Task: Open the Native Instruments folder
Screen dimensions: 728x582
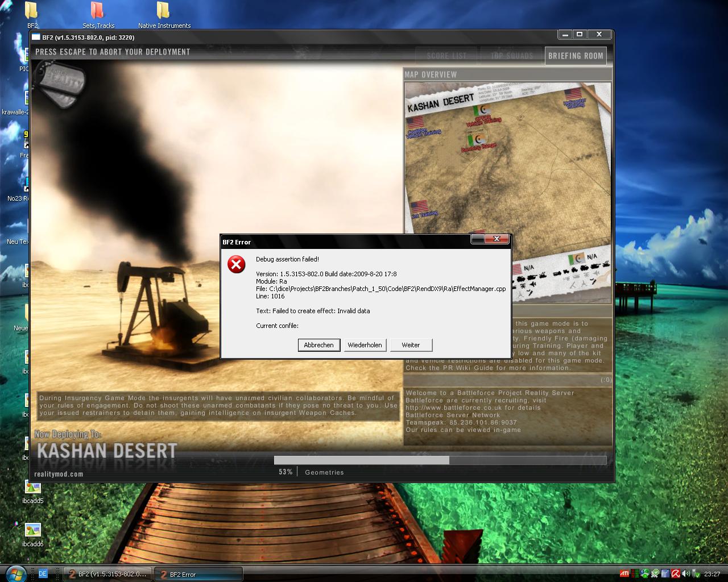Action: pos(164,11)
